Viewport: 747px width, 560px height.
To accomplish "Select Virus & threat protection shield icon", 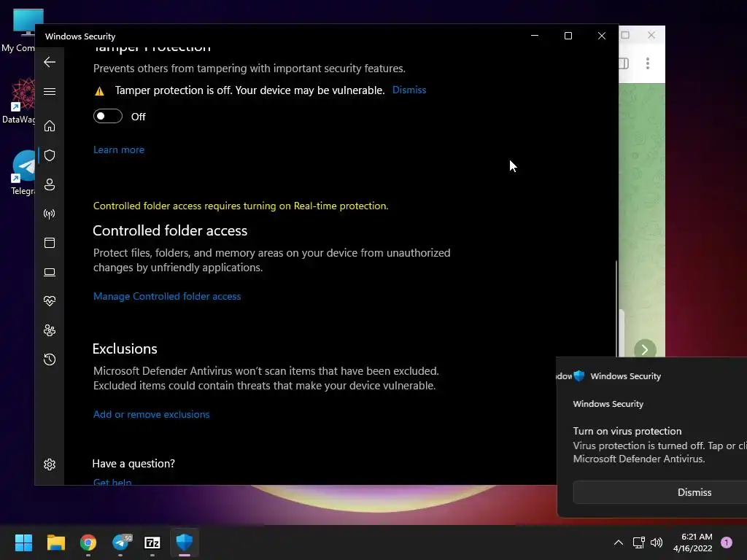I will click(50, 155).
